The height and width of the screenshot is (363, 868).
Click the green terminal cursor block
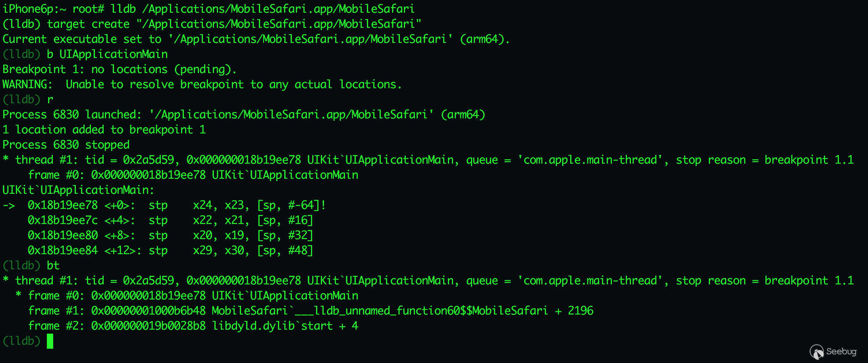pos(50,341)
